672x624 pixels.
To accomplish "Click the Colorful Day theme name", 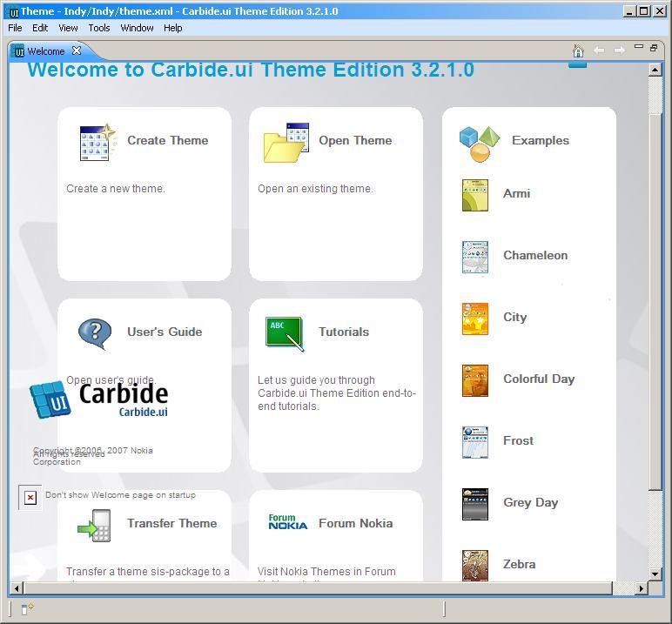I will [x=539, y=379].
